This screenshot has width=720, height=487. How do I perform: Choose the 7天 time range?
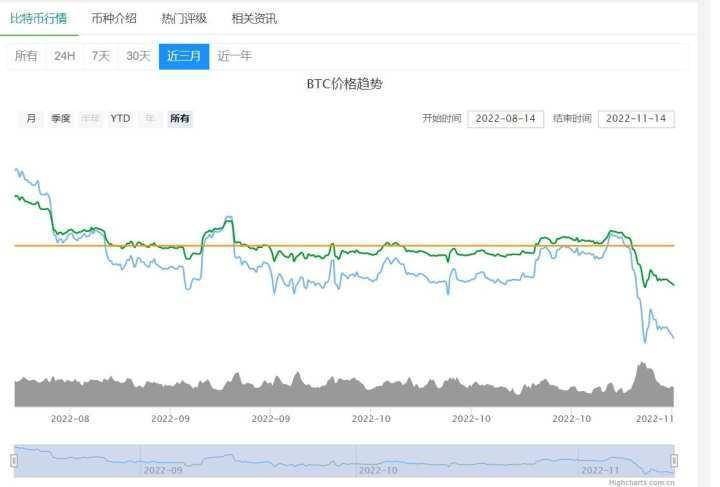pos(100,56)
